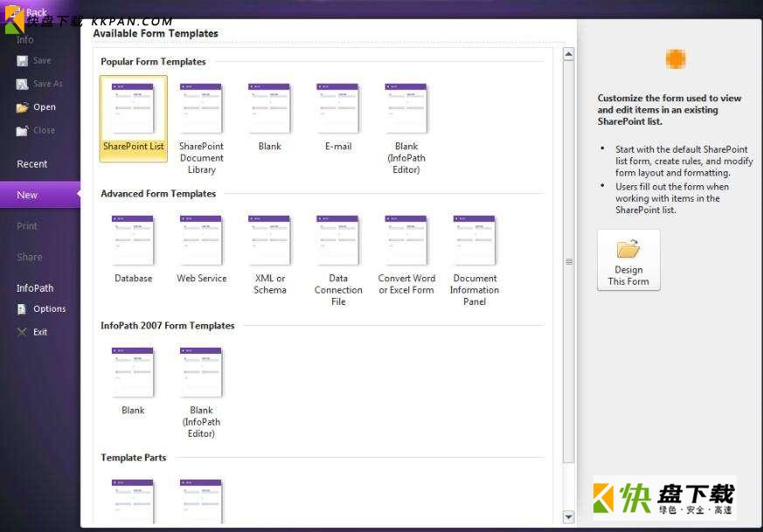
Task: Click the Close menu label
Action: pos(44,130)
